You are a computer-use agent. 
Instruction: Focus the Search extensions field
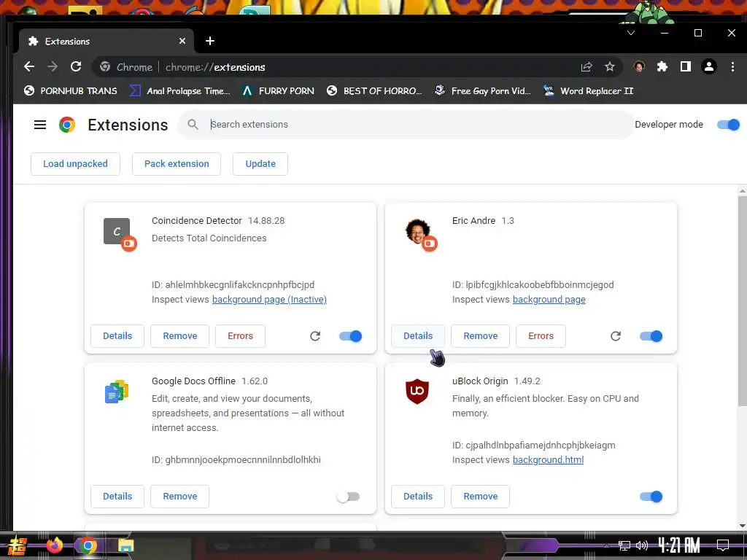(405, 124)
